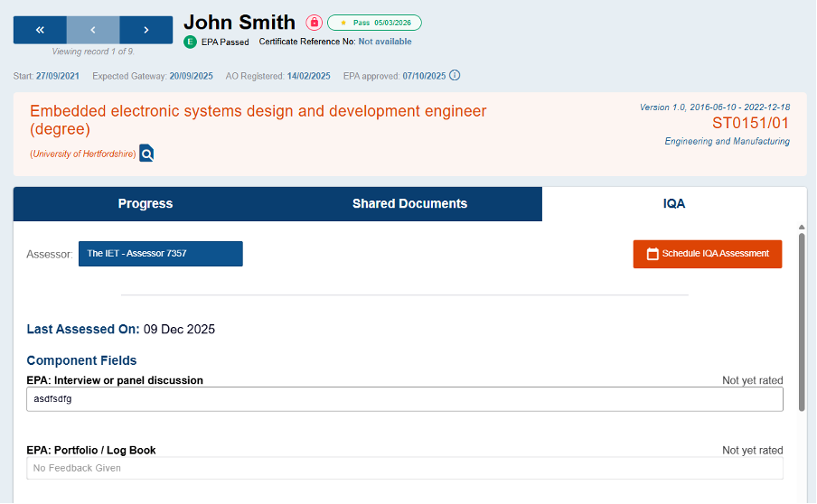Click the Portfolio / Log Book feedback field
The image size is (817, 504).
(x=405, y=468)
